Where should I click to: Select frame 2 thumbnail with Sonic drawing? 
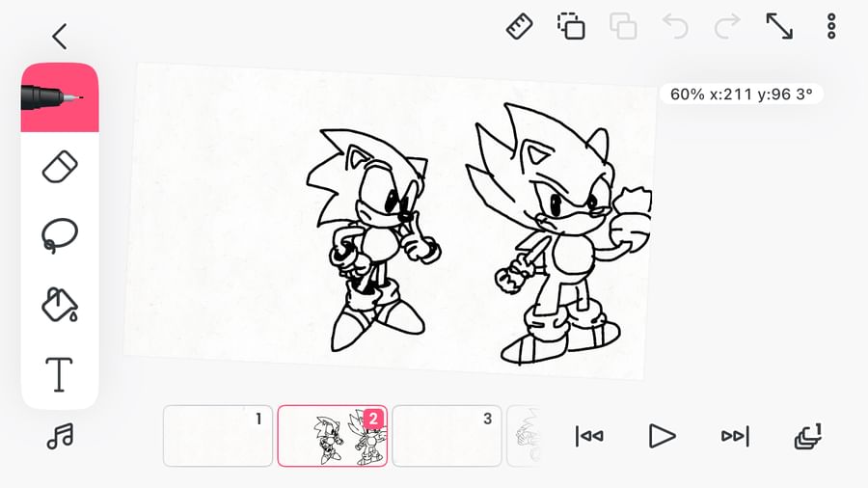[x=332, y=436]
